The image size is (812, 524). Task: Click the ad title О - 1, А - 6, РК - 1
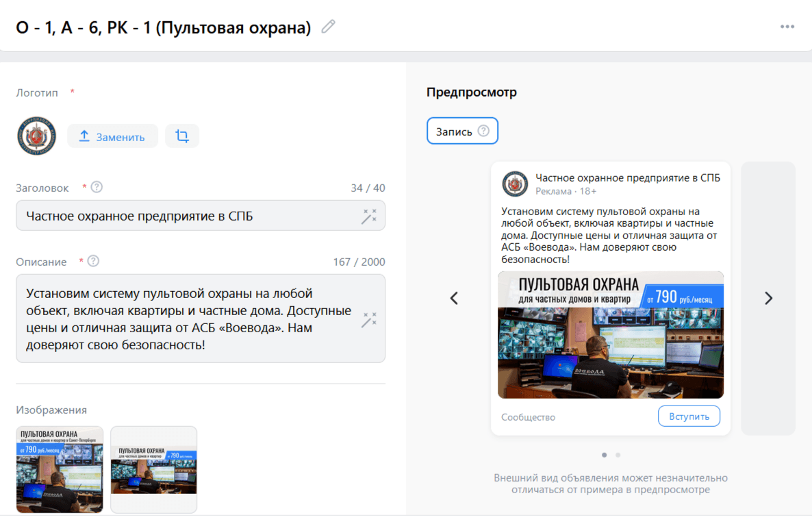point(164,27)
